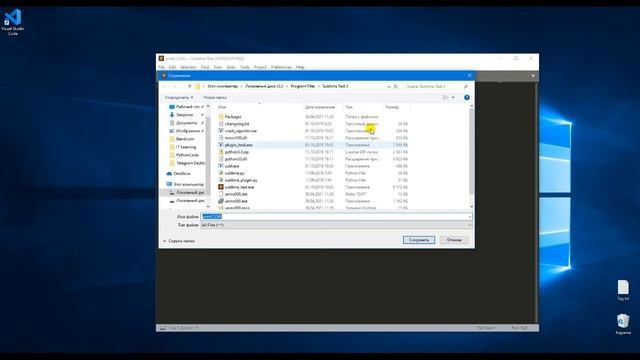The width and height of the screenshot is (640, 360).
Task: Select the sublime_text.exe file icon
Action: click(221, 187)
